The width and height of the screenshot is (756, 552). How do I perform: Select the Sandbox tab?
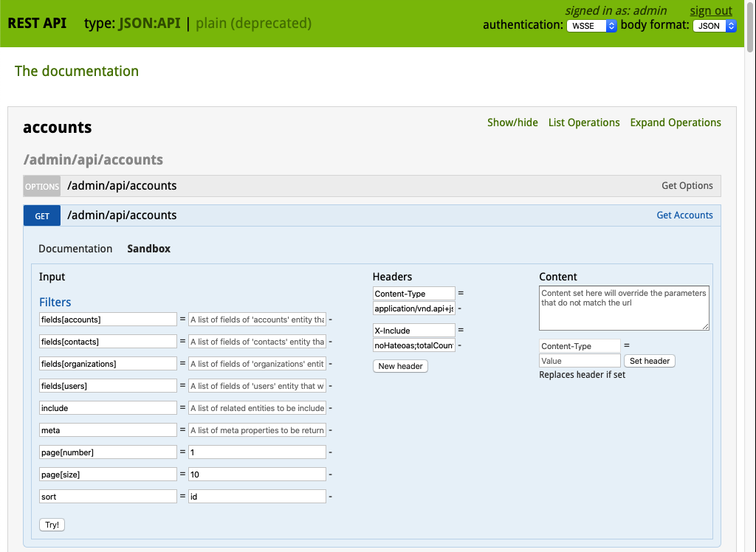[x=148, y=249]
